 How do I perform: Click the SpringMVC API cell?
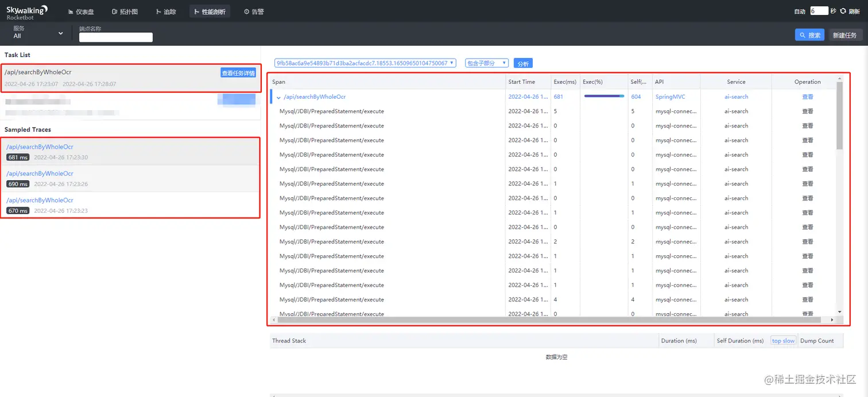click(670, 97)
